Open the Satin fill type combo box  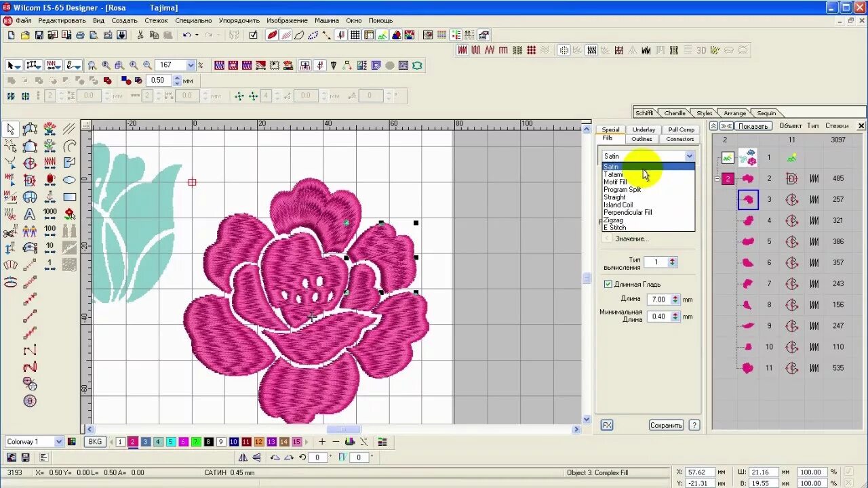tap(648, 156)
